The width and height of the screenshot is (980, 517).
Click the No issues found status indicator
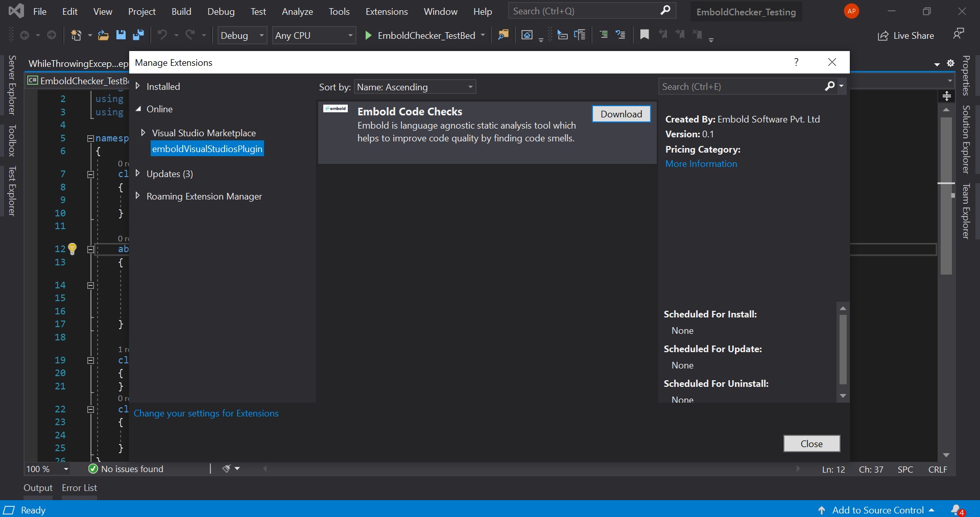click(x=126, y=469)
